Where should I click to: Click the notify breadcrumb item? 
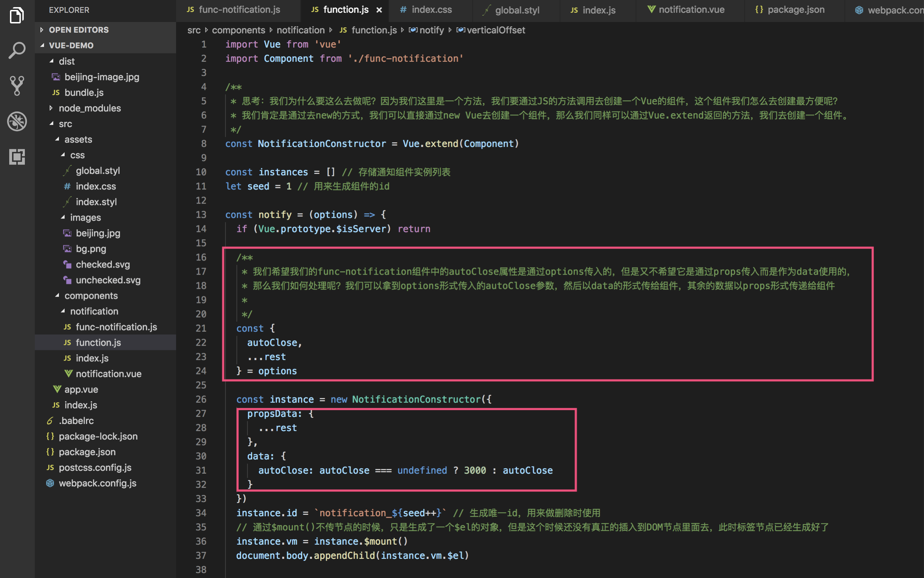[431, 30]
